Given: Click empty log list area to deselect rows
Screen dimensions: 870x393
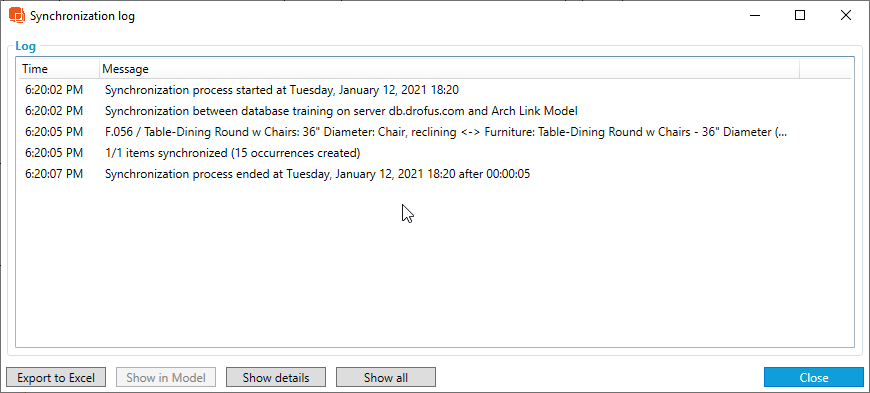Looking at the screenshot, I should [x=434, y=266].
